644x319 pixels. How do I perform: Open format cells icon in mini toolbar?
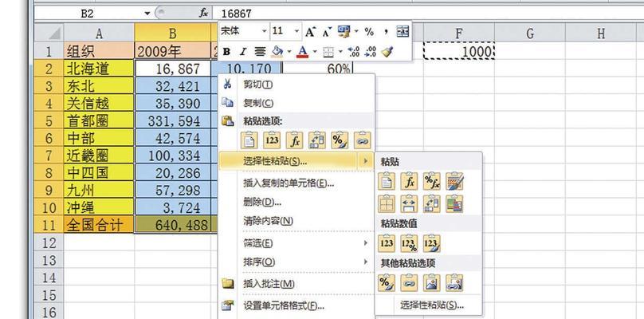click(x=402, y=32)
